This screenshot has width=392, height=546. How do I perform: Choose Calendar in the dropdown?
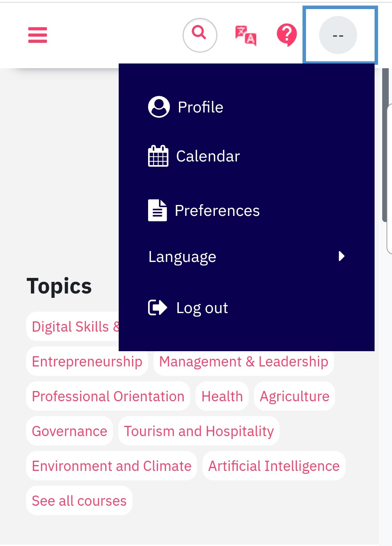tap(246, 156)
